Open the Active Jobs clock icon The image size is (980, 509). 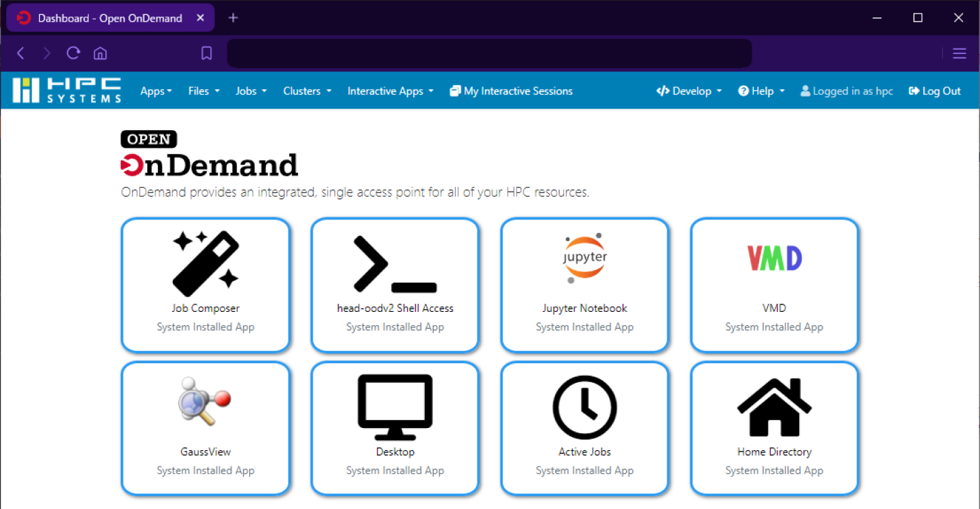(585, 408)
